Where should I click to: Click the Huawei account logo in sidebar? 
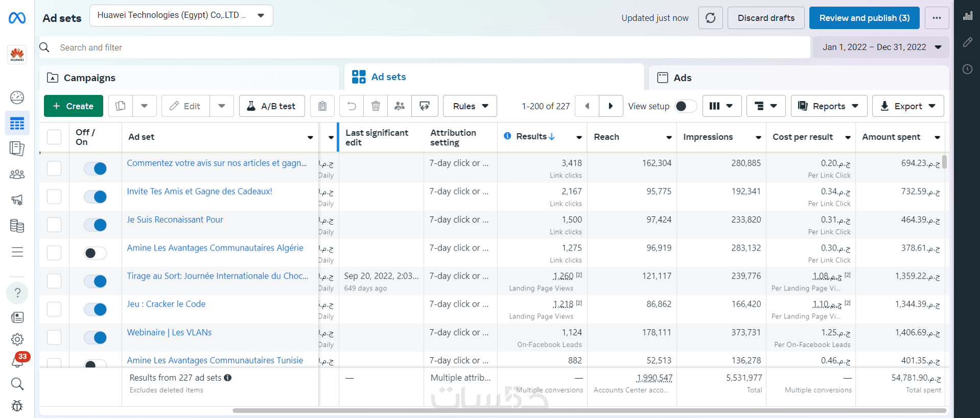pos(17,55)
